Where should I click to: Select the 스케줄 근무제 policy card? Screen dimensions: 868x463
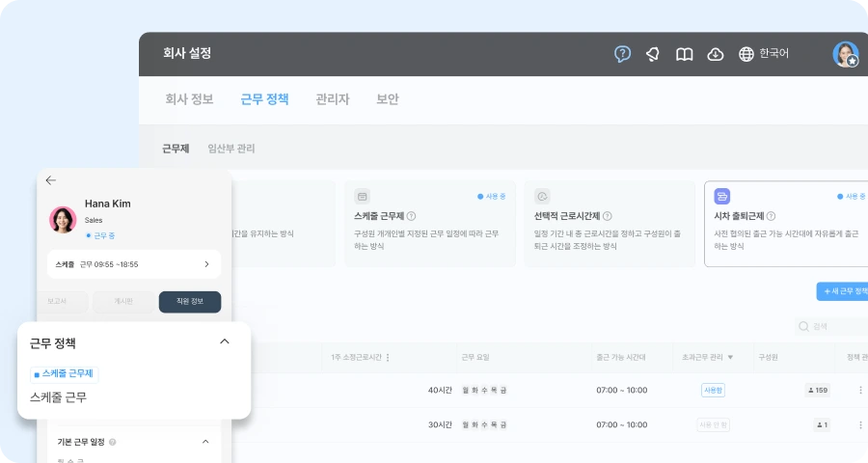(x=430, y=224)
